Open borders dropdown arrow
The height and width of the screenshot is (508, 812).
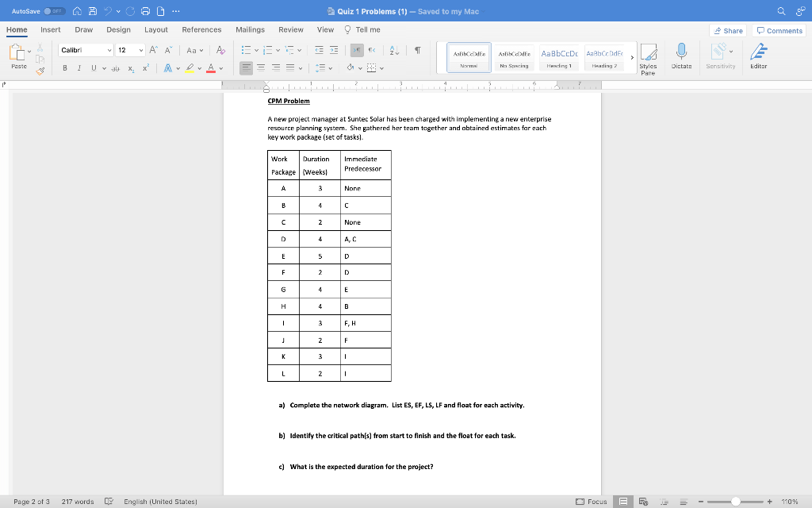tap(382, 68)
